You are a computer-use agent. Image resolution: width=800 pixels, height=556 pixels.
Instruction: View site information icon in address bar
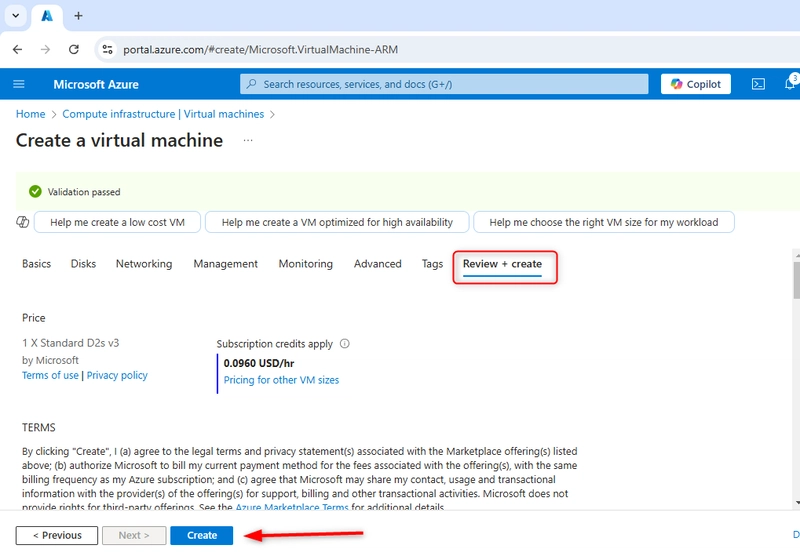coord(108,49)
